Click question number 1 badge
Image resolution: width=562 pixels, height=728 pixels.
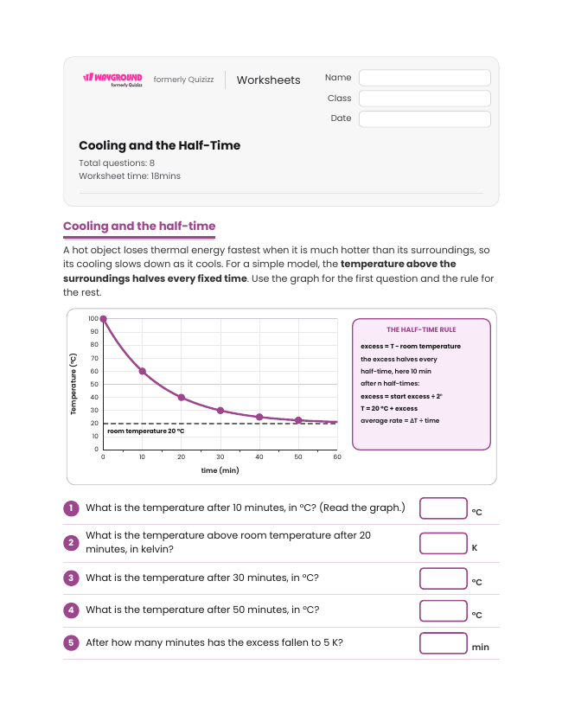(x=71, y=508)
